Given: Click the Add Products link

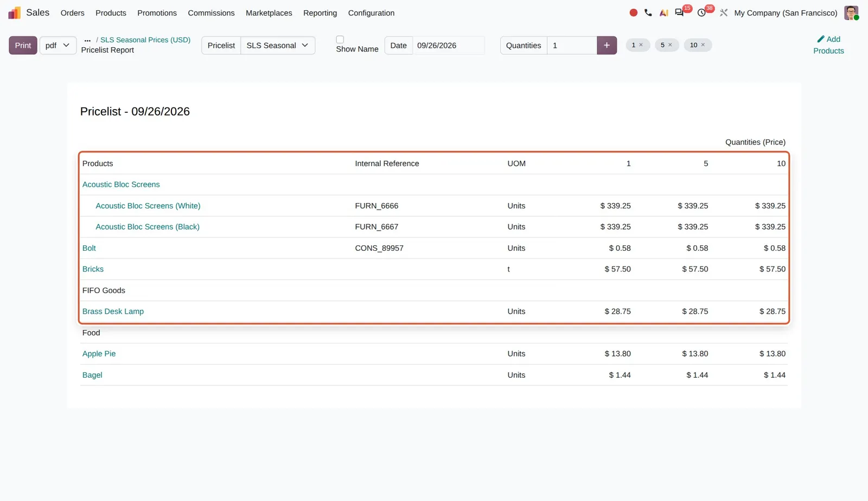Looking at the screenshot, I should pos(828,45).
